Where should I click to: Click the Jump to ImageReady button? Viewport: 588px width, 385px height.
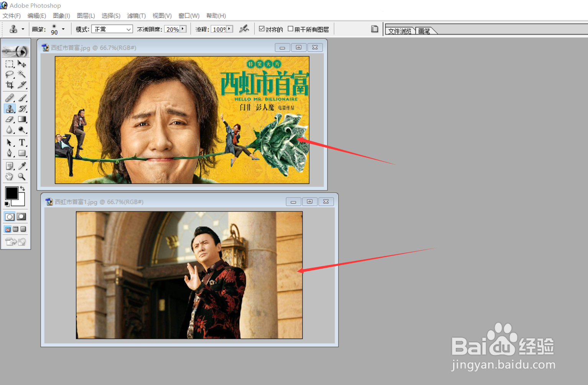(x=16, y=241)
